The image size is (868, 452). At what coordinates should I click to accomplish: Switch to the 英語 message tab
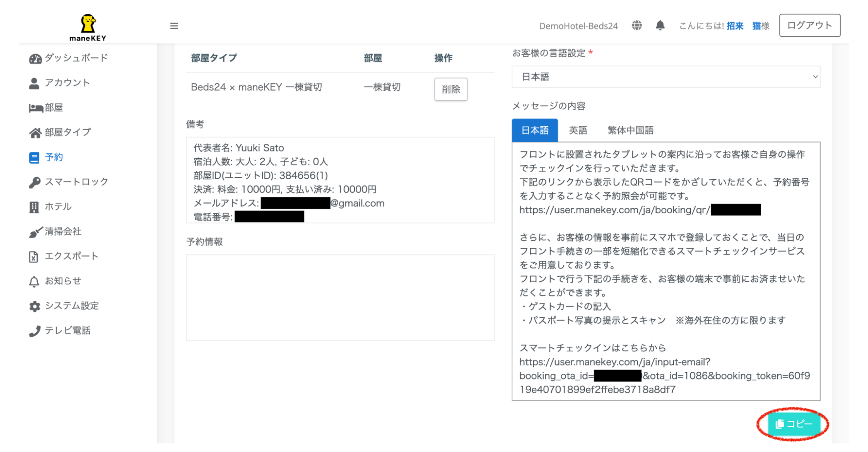(578, 130)
